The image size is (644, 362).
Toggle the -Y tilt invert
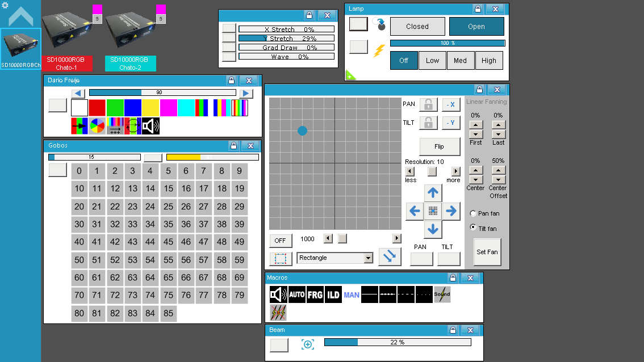[451, 123]
